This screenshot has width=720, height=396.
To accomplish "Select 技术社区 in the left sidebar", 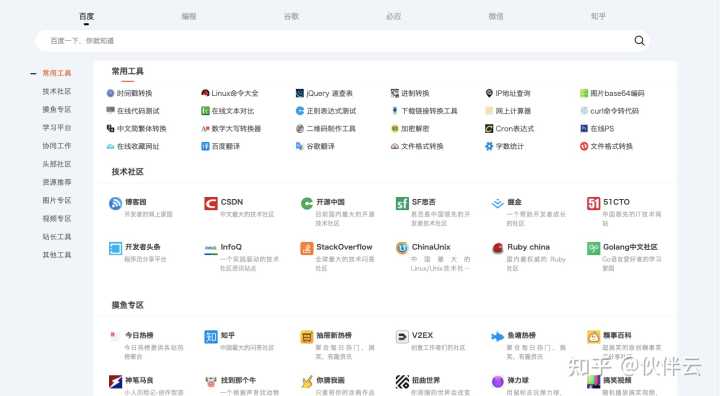I will pos(56,91).
